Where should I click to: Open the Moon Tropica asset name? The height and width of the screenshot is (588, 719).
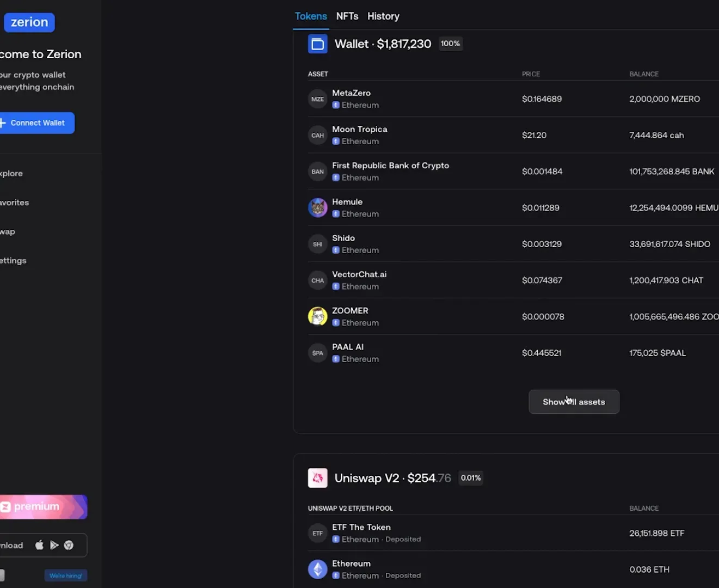[x=360, y=130]
